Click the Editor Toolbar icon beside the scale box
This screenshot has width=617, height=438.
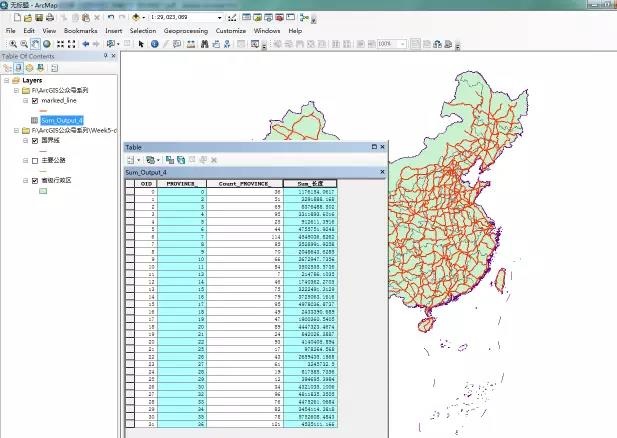coord(232,17)
